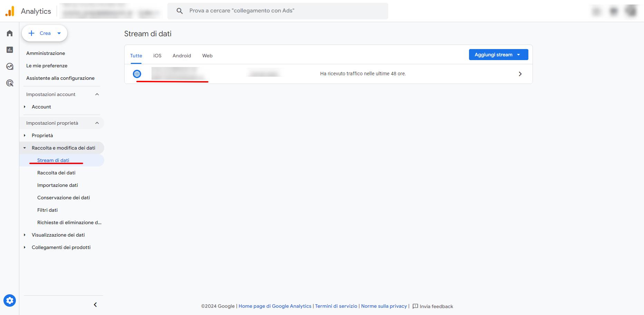
Task: Open Reports bar chart icon
Action: tap(10, 50)
